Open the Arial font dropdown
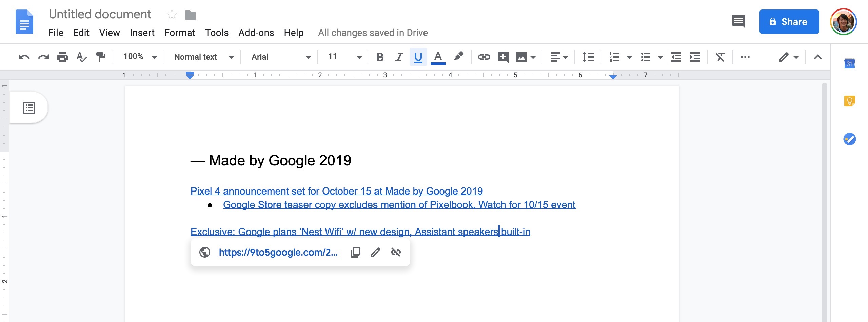Screen dimensions: 868x322 point(281,57)
